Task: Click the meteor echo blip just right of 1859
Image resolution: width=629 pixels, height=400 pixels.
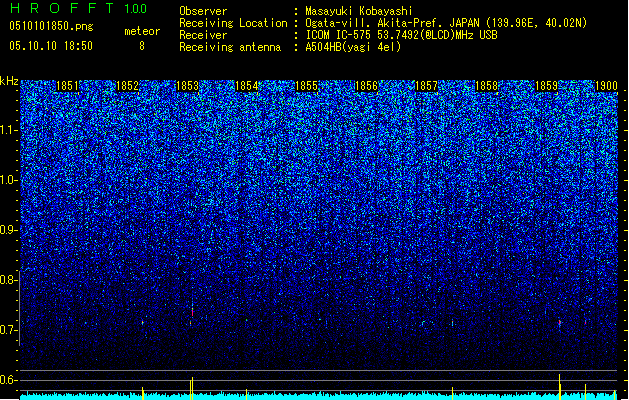Action: (560, 322)
